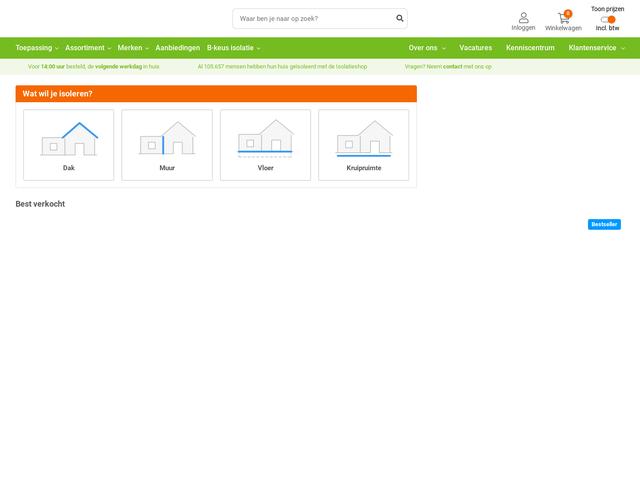The image size is (640, 480).
Task: Choose the Kruipruimte crawlspace icon
Action: pyautogui.click(x=364, y=140)
